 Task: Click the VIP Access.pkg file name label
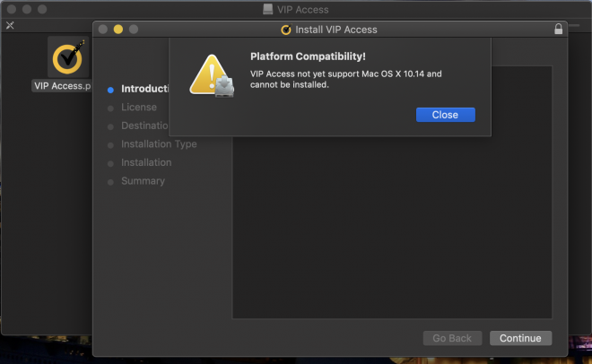[x=62, y=86]
